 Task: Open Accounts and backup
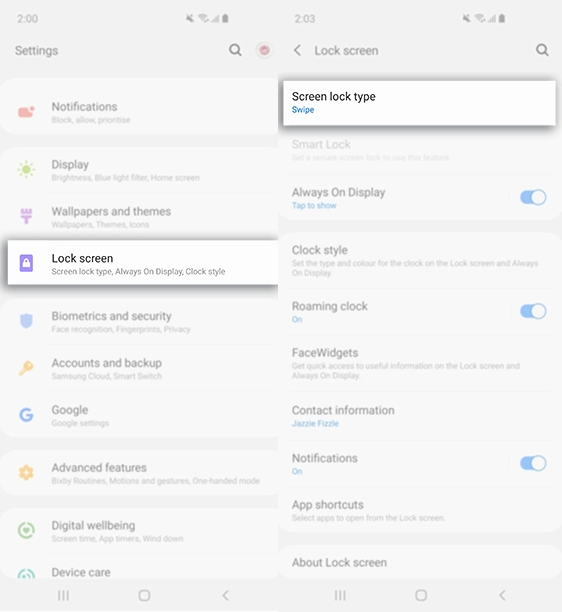(140, 368)
